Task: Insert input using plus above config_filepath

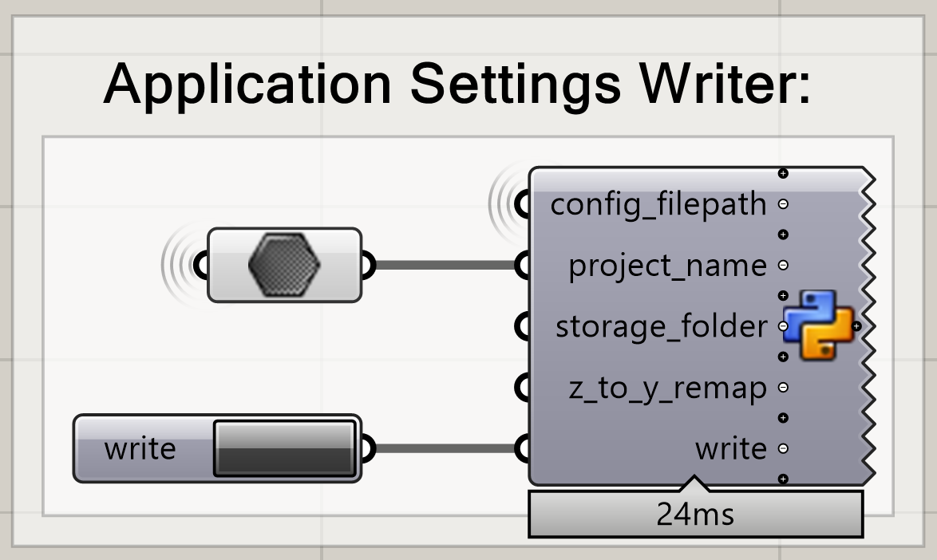Action: pyautogui.click(x=783, y=173)
